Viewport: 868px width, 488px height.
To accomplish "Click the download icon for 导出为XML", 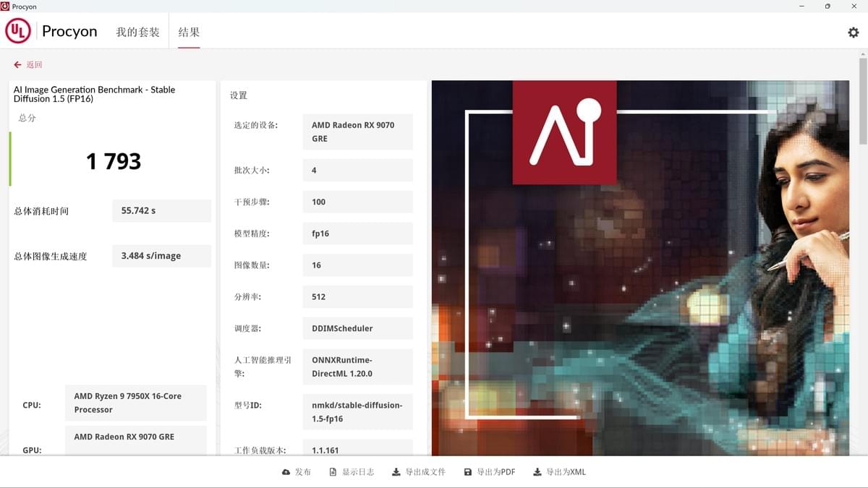I will coord(537,472).
